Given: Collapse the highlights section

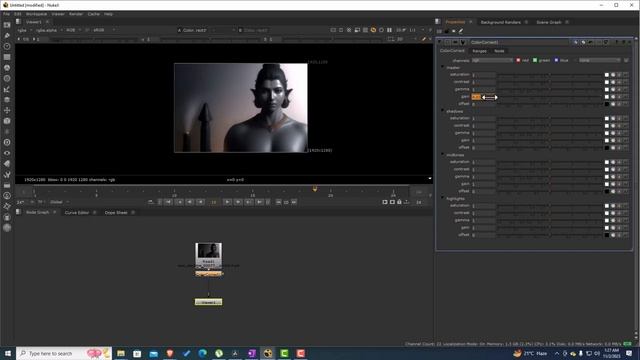Looking at the screenshot, I should [443, 198].
